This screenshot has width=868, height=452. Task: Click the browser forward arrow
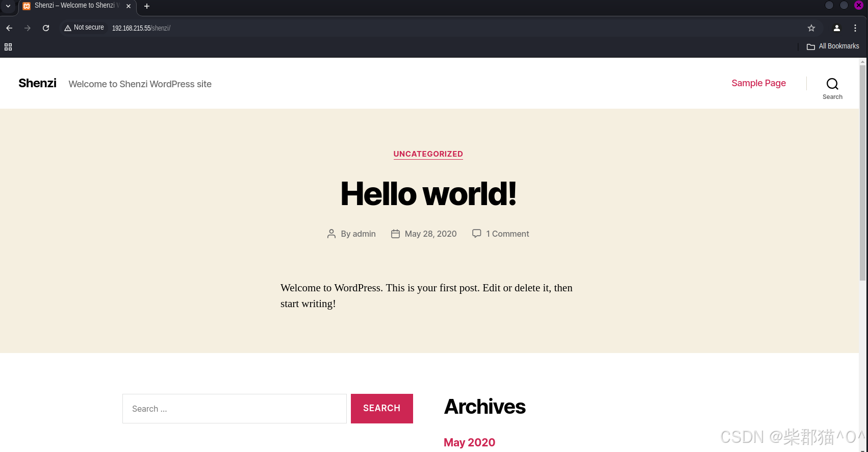(x=28, y=28)
